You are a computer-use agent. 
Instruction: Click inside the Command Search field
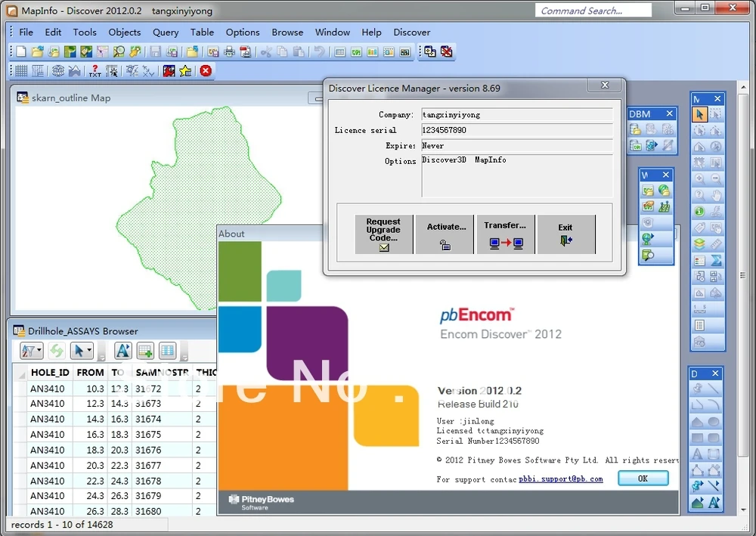(x=593, y=10)
